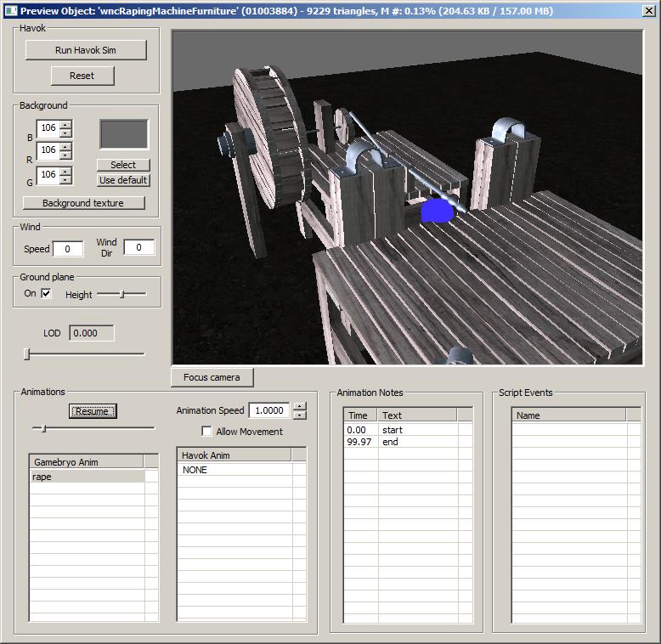Decrease the R background color value
The height and width of the screenshot is (644, 661).
point(65,155)
